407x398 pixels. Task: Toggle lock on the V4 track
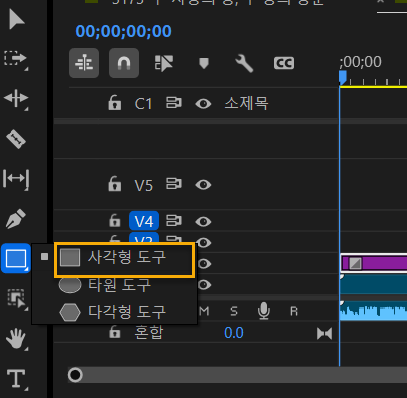[115, 221]
